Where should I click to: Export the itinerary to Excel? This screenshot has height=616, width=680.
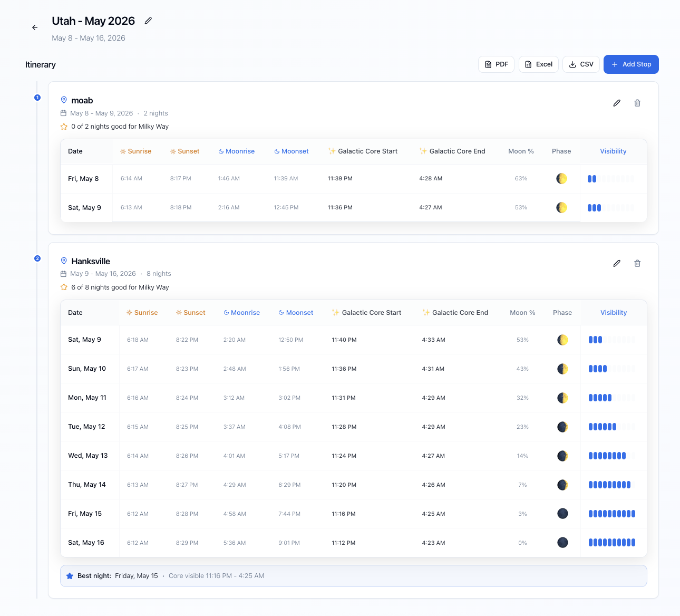pyautogui.click(x=538, y=64)
